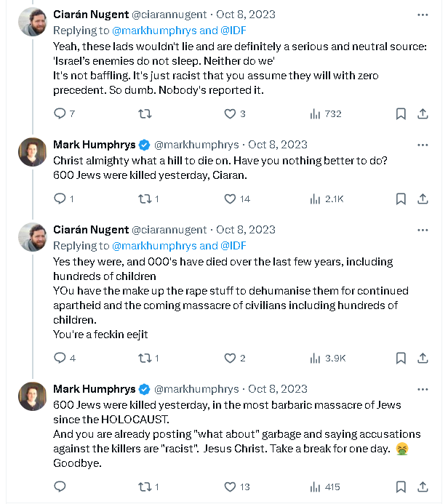The image size is (448, 504).
Task: Retweet Ciarán's first tweet with 732 views
Action: (145, 113)
